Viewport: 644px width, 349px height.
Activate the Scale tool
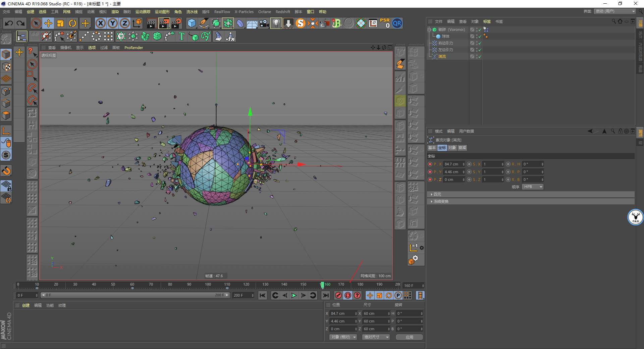point(60,23)
